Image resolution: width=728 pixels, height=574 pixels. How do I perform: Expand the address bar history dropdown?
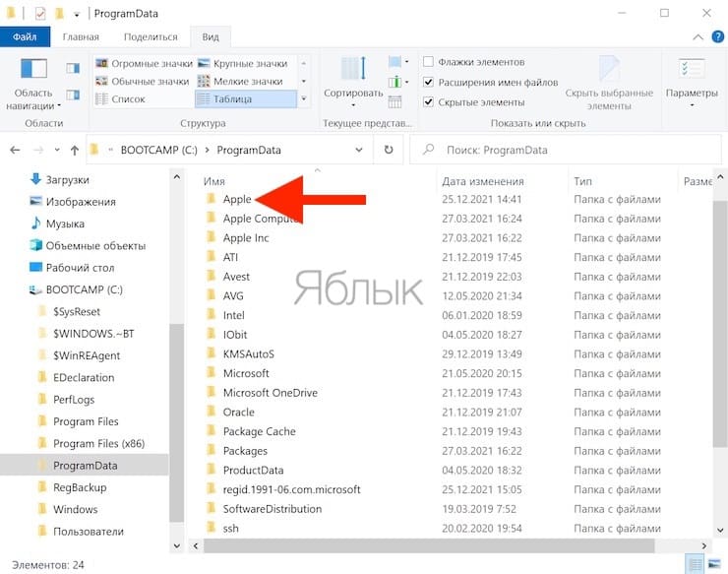(x=359, y=150)
